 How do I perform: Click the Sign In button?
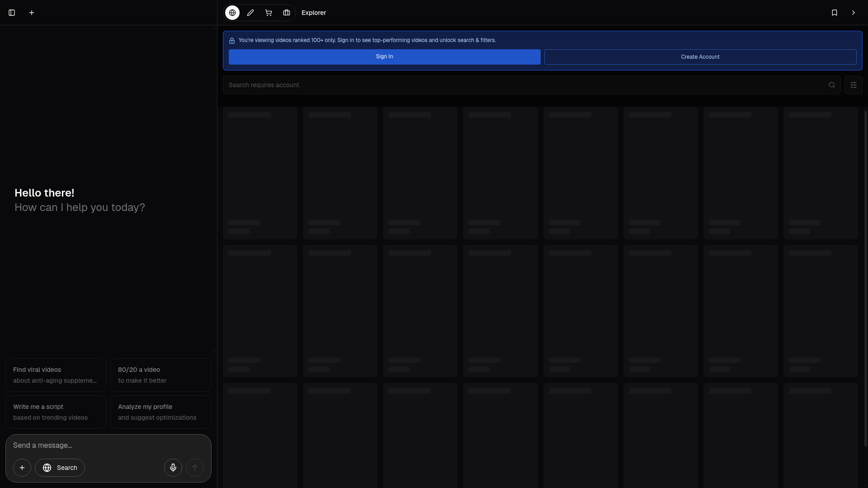[x=385, y=57]
